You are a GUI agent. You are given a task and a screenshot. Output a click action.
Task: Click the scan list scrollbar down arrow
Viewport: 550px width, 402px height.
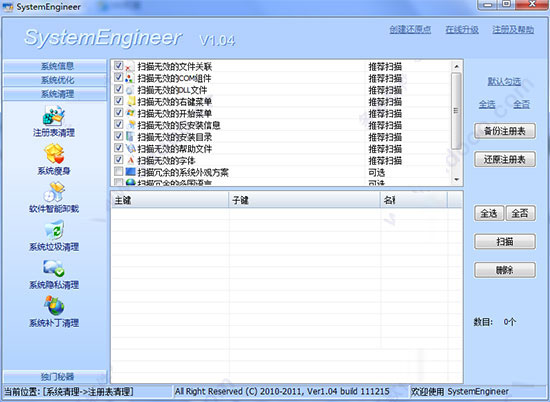[x=456, y=180]
